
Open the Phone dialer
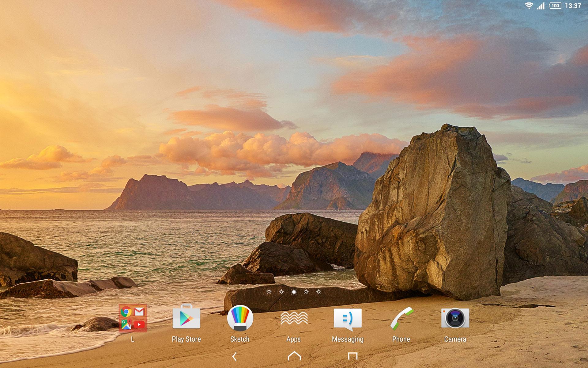click(x=401, y=318)
